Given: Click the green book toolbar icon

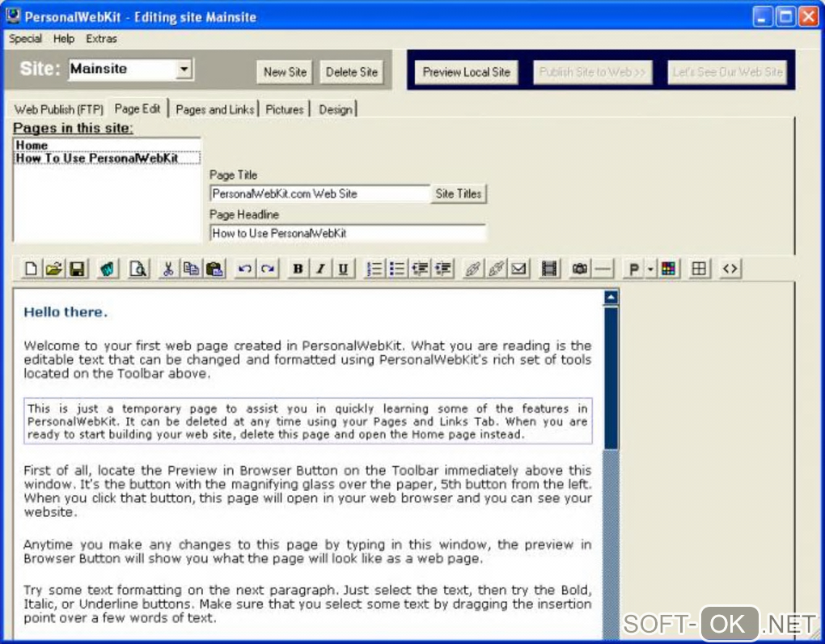Looking at the screenshot, I should point(108,269).
